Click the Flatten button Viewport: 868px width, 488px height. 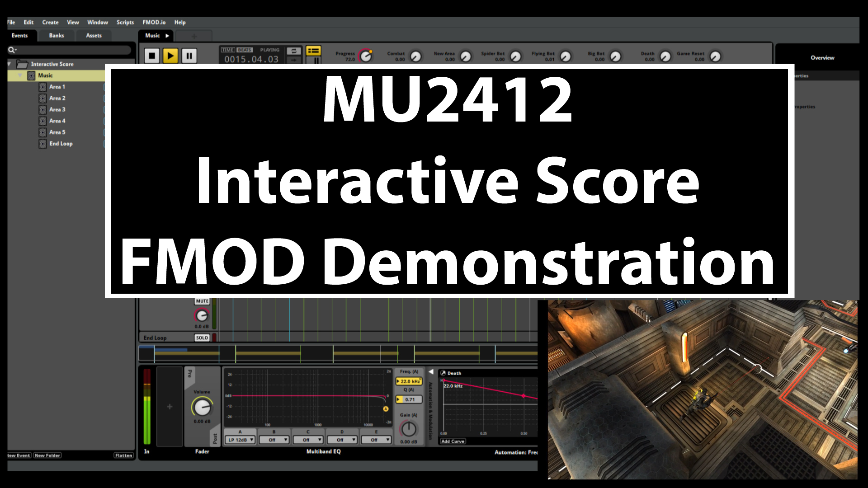[123, 455]
